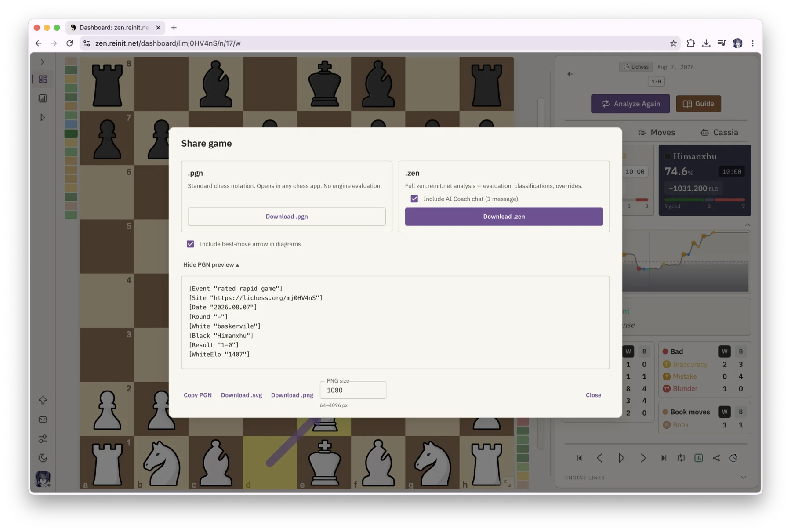Open browser extensions puzzle icon
Screen dimensions: 791x532
pyautogui.click(x=690, y=43)
